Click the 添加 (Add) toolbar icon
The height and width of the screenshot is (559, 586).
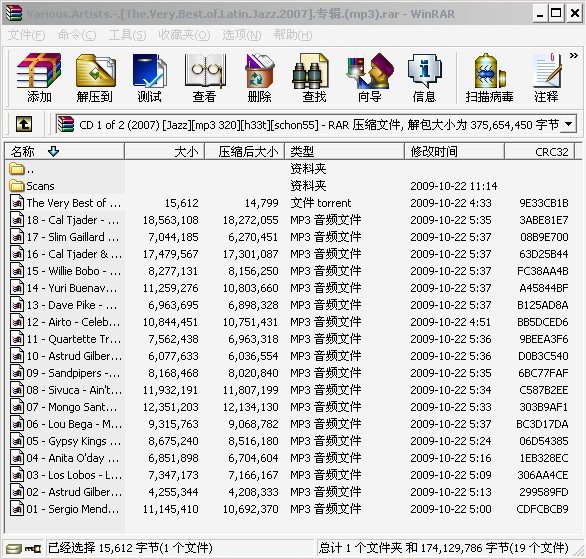click(x=39, y=78)
